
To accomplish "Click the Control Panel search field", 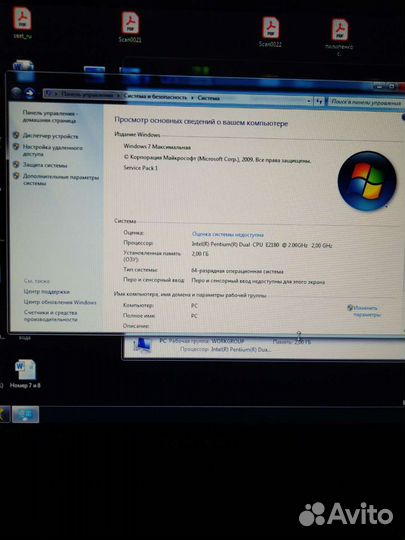I will [x=366, y=102].
